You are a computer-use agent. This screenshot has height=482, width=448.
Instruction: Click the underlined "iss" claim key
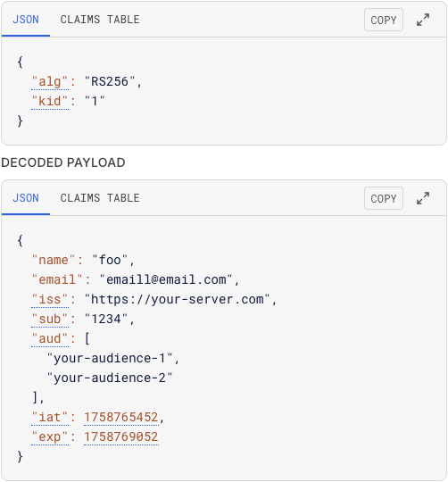[x=50, y=299]
